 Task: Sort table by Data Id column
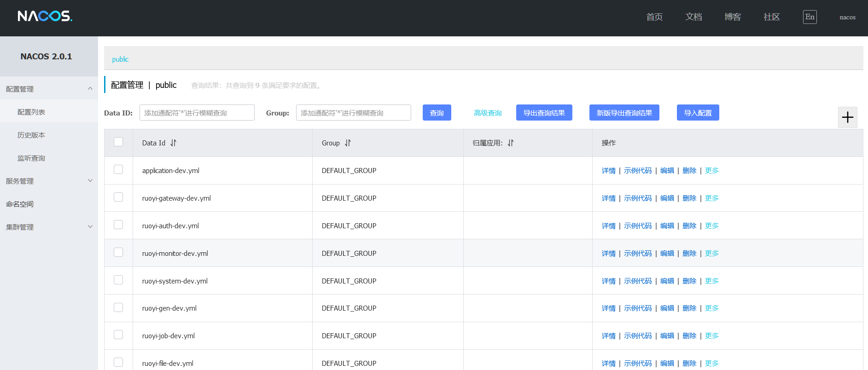coord(173,143)
